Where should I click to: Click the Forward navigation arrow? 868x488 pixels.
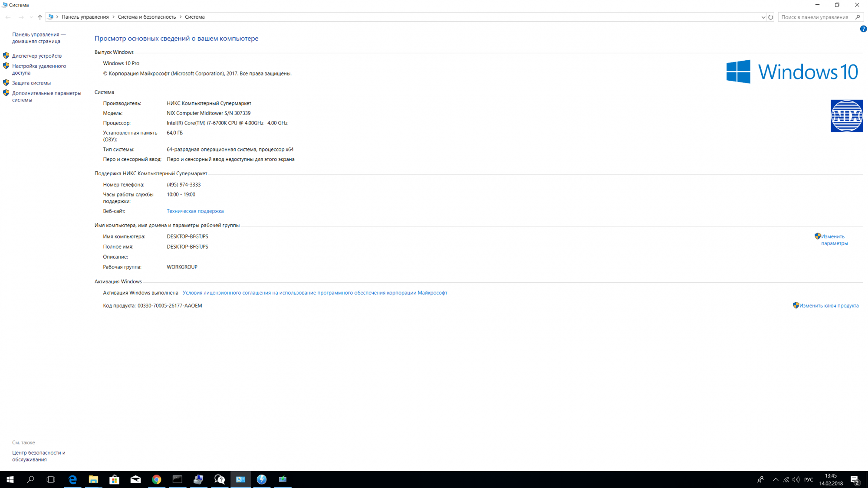[x=21, y=17]
